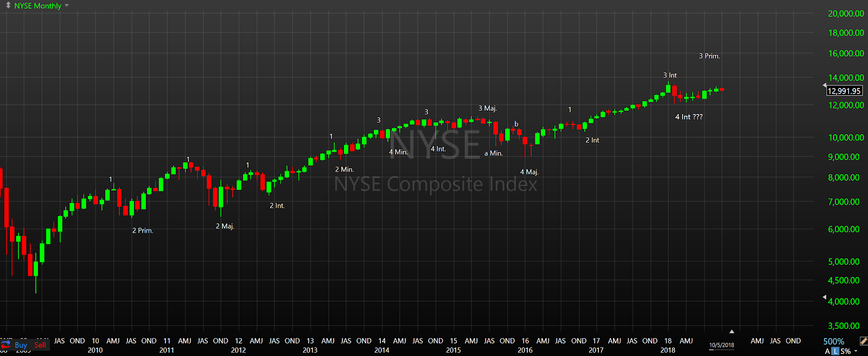Screen dimensions: 868x356
Task: Toggle the A auto-scale option
Action: [x=827, y=351]
